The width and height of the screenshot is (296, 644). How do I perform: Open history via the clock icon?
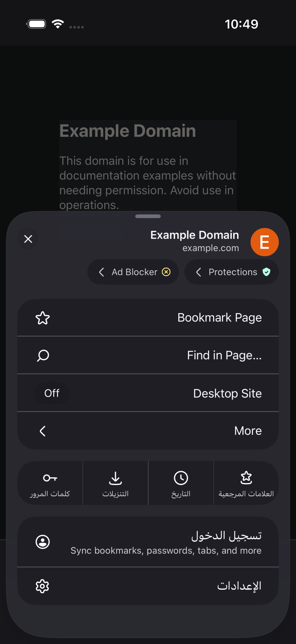click(x=181, y=478)
